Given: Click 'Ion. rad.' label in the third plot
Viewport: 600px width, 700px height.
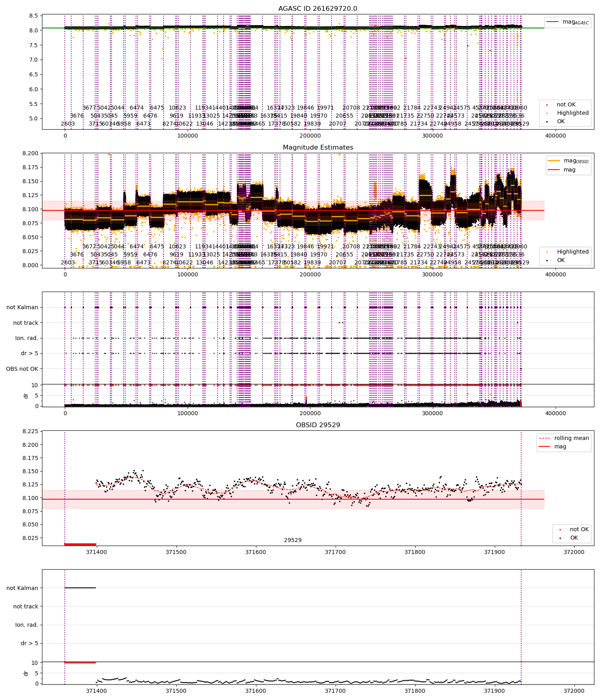Looking at the screenshot, I should 26,338.
